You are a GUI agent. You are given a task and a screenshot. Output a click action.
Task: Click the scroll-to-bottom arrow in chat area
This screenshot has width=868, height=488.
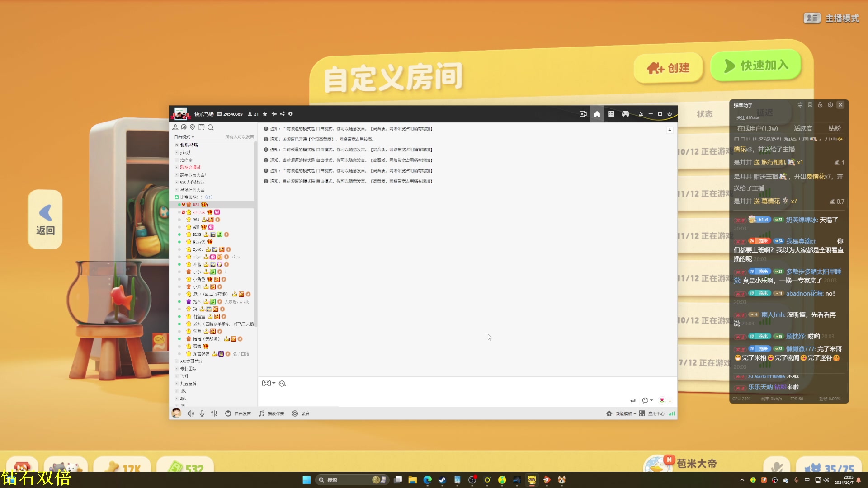click(x=670, y=130)
